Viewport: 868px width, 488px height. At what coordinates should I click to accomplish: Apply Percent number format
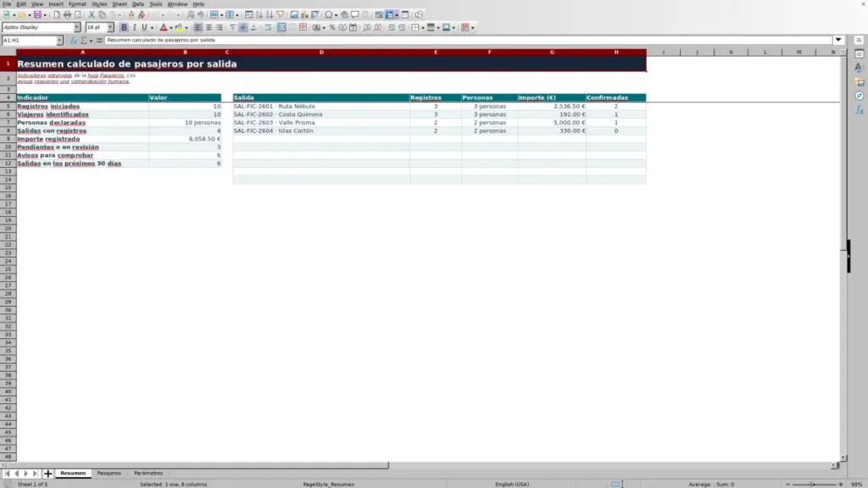click(332, 27)
